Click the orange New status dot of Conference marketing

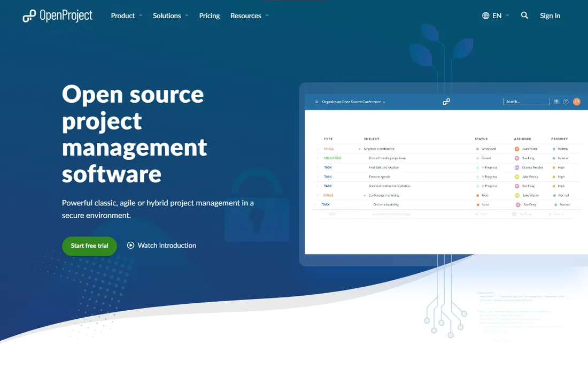pyautogui.click(x=477, y=195)
